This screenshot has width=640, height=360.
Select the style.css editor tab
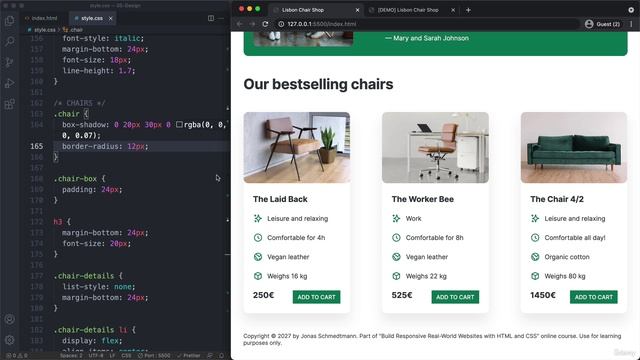pyautogui.click(x=92, y=18)
